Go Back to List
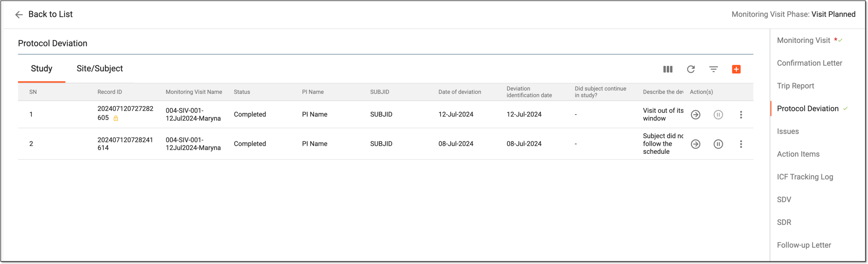 pos(50,14)
